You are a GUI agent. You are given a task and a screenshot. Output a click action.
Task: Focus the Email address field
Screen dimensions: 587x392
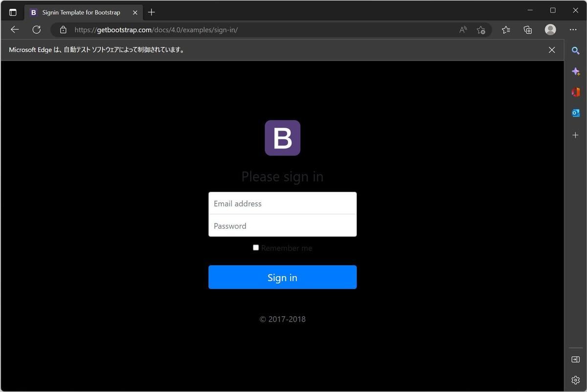pyautogui.click(x=283, y=203)
